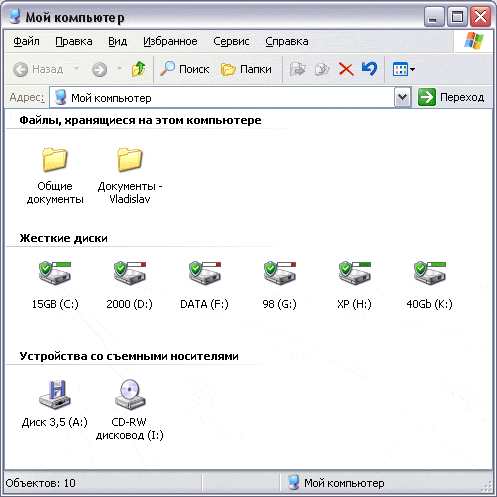
Task: Open the Файл menu
Action: point(26,41)
